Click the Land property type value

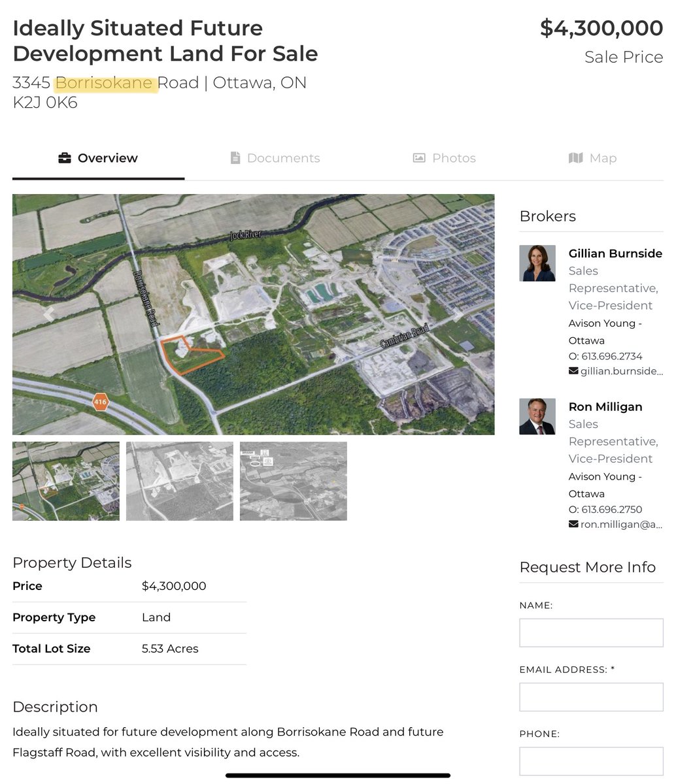pos(156,617)
